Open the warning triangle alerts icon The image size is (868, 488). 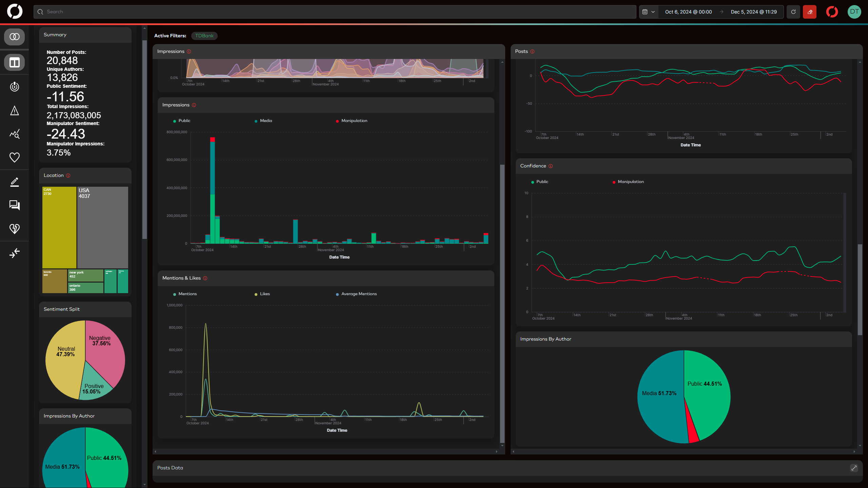(x=14, y=110)
